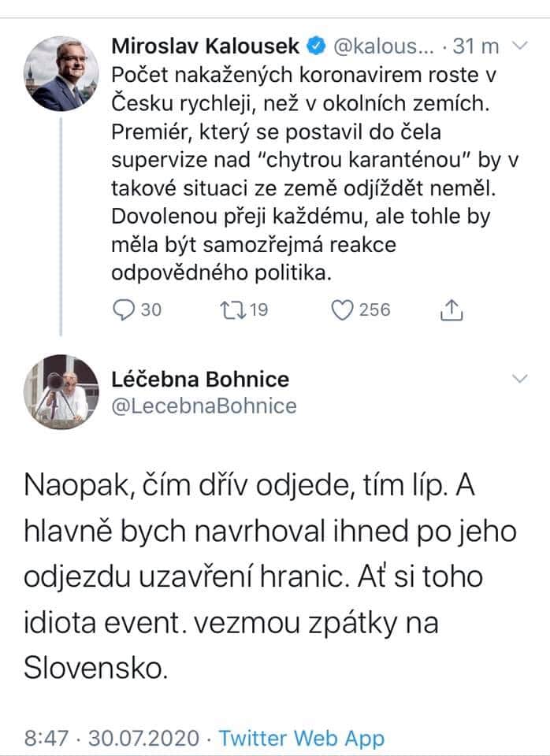Expand options chevron on Kalousek's tweet
Image resolution: width=550 pixels, height=756 pixels.
coord(519,46)
